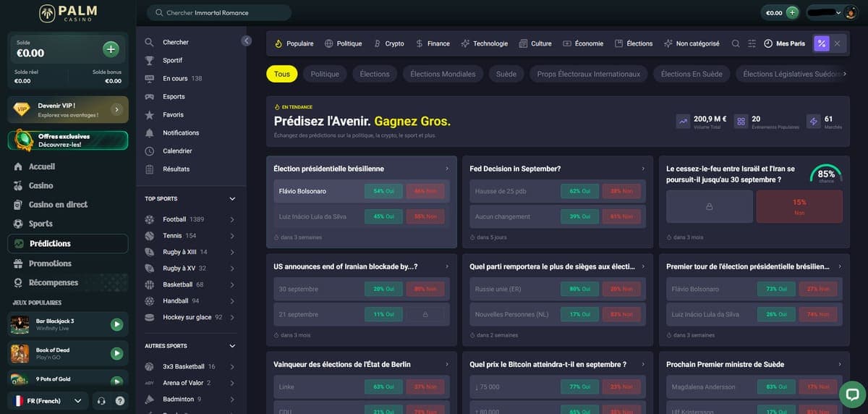
Task: Click top-right balance plus deposit button
Action: tap(792, 12)
